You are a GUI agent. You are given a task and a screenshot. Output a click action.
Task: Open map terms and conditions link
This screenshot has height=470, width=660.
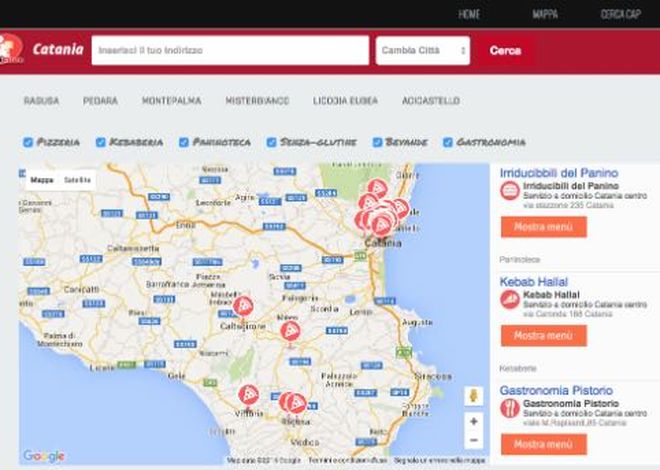pos(348,460)
